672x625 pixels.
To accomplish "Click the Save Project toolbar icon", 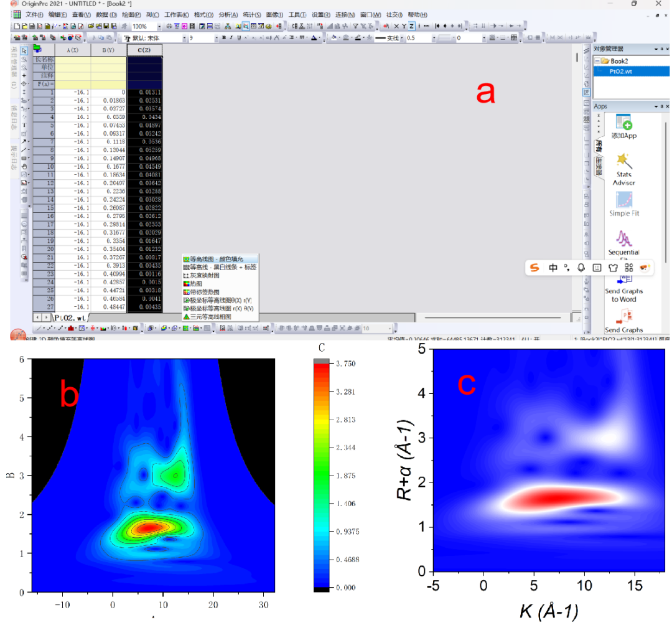I will [107, 26].
